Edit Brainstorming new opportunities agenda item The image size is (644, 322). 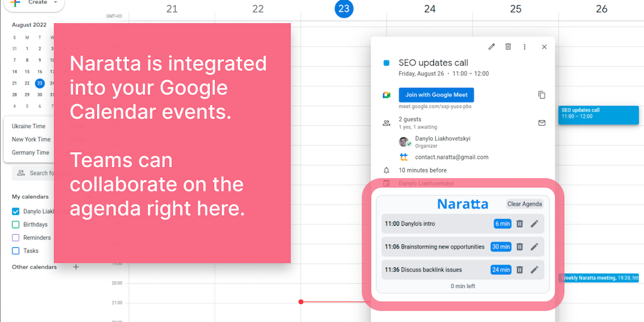coord(534,247)
